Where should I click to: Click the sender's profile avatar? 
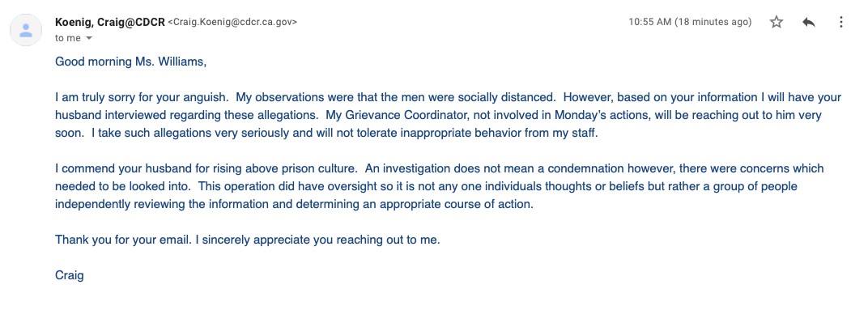[26, 30]
